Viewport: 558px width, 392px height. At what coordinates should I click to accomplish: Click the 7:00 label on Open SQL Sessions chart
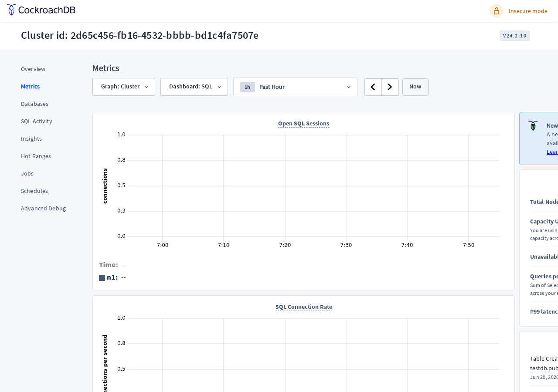click(163, 245)
